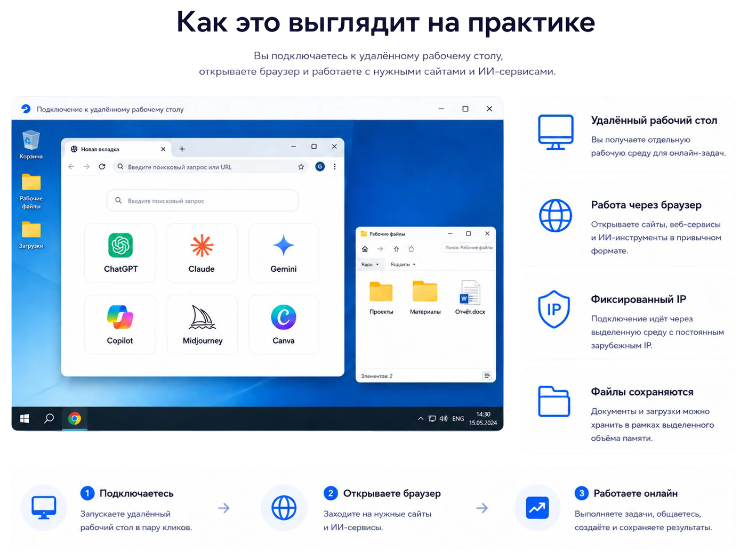
Task: Open the G profile avatar in browser
Action: (320, 167)
